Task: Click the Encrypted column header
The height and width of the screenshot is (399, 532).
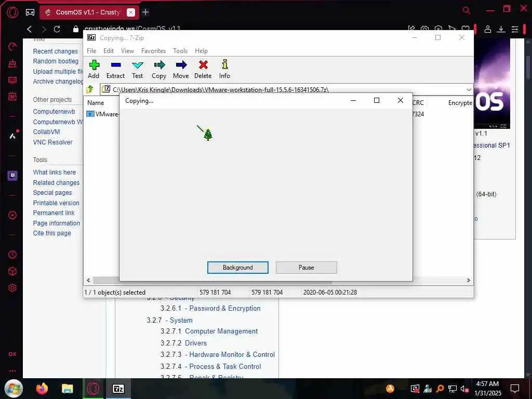Action: pos(460,103)
